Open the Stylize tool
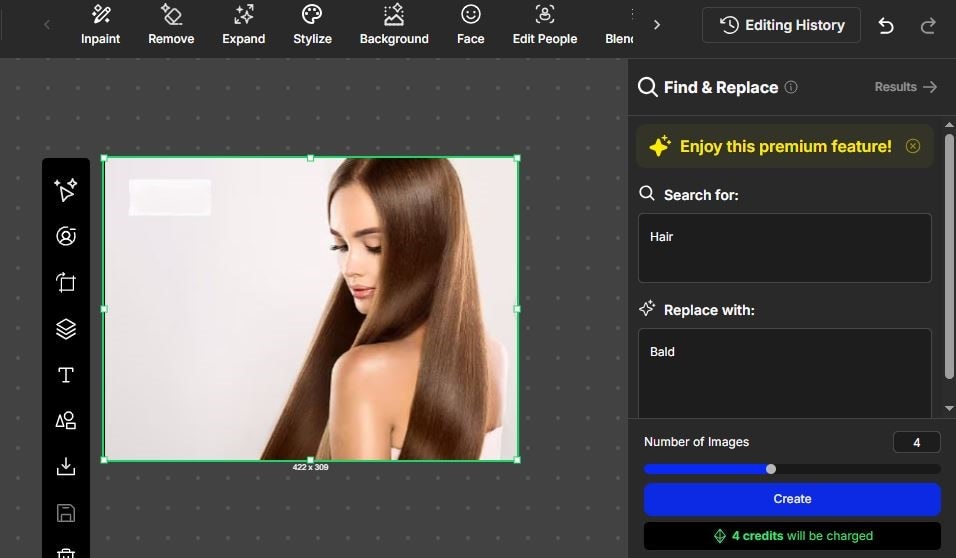This screenshot has height=558, width=956. pyautogui.click(x=312, y=25)
